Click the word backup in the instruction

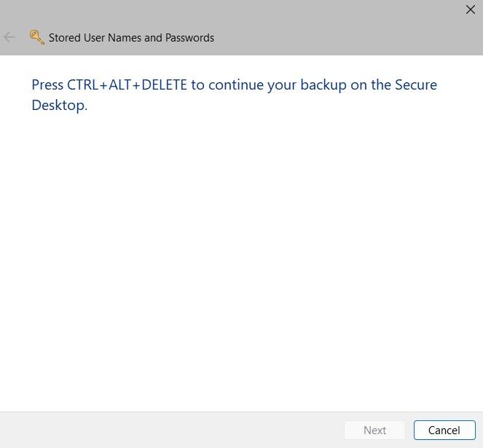pos(323,85)
